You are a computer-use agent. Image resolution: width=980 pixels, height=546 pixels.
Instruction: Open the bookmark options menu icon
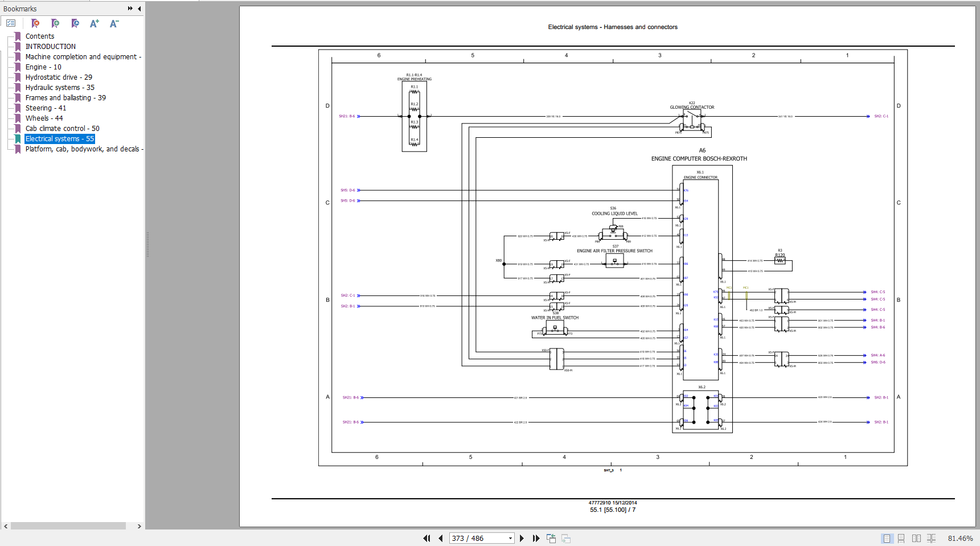click(x=11, y=23)
